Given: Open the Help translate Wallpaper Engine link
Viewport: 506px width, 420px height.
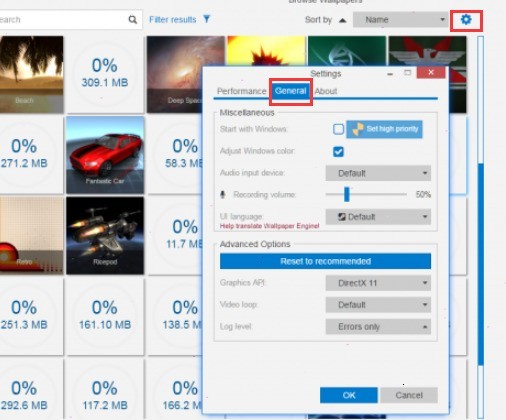Looking at the screenshot, I should pos(269,226).
